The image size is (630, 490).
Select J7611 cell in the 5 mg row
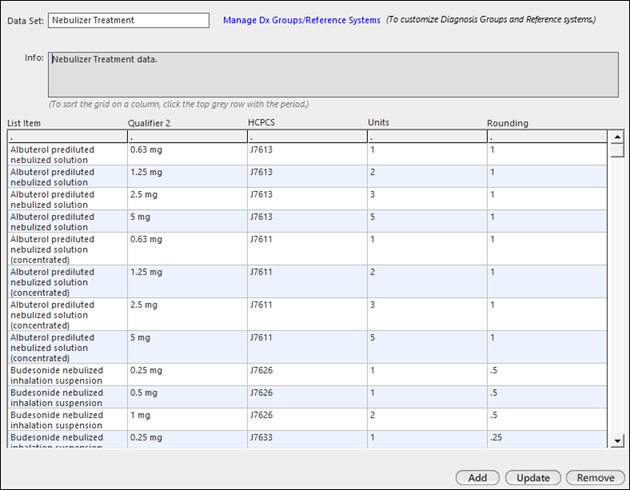[x=307, y=347]
